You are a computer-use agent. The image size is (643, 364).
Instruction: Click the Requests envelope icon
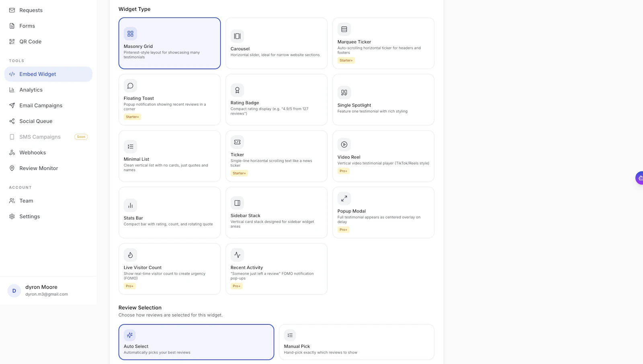(x=12, y=10)
